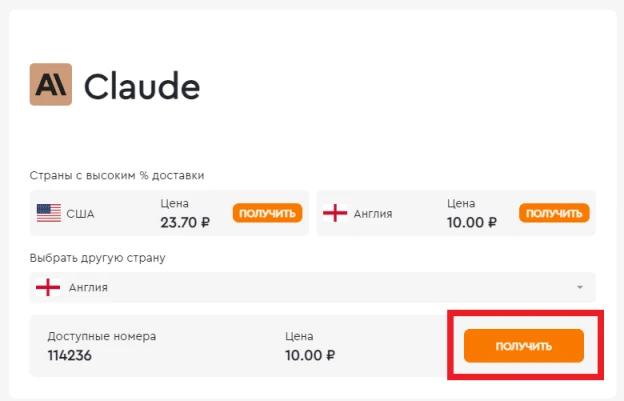This screenshot has width=624, height=401.
Task: Get a number for Англия in the top card
Action: [x=554, y=213]
